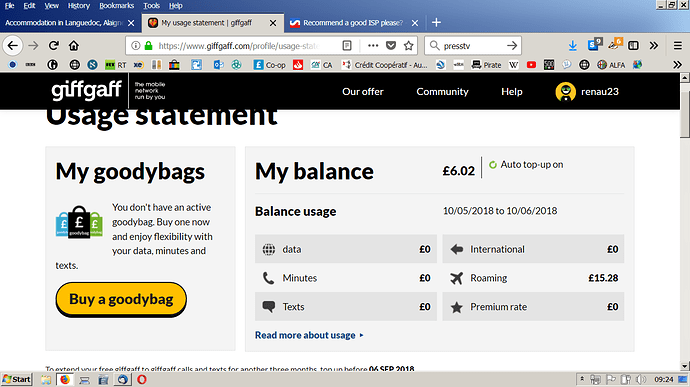The image size is (690, 387).
Task: Show sidebars with the sidebar toggle icon
Action: pos(633,45)
